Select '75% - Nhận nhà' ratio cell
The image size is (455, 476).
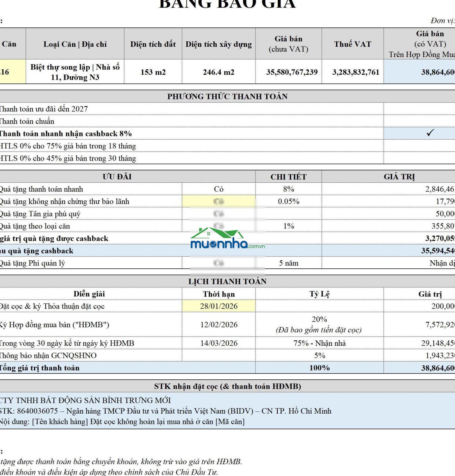319,343
